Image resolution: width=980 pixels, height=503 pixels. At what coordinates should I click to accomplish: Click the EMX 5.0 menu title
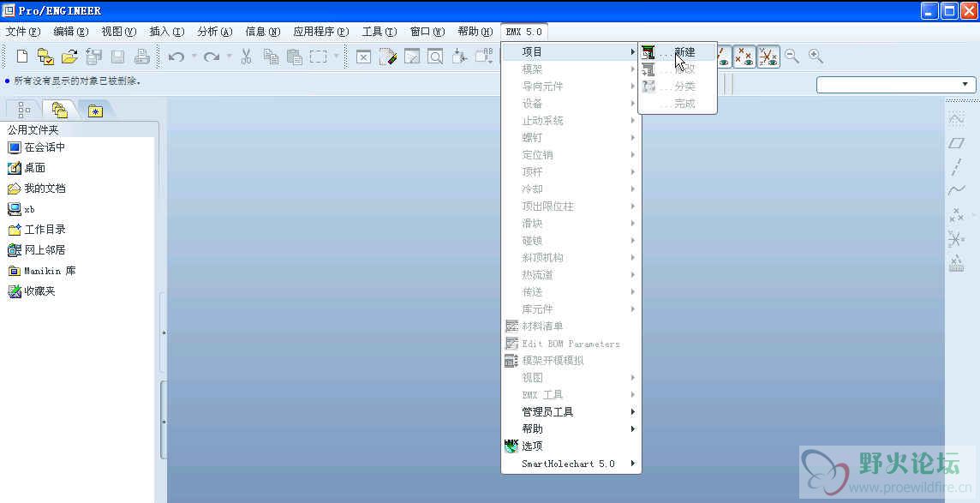point(523,31)
